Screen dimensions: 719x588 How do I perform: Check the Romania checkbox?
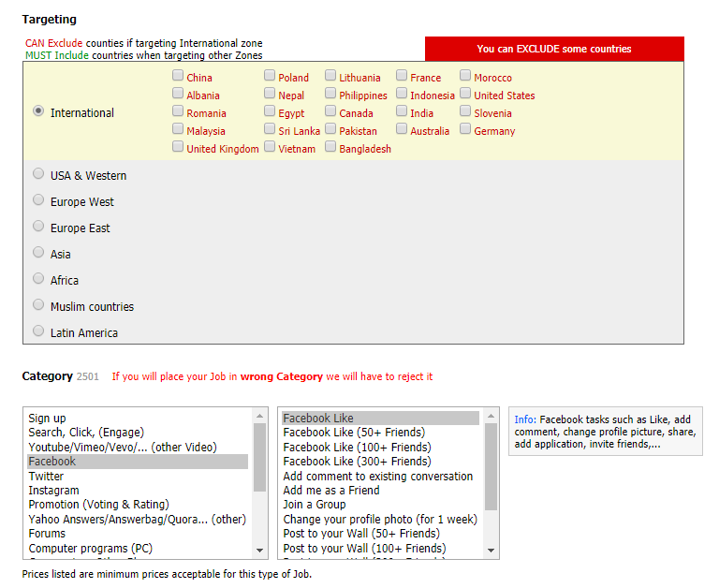click(178, 111)
